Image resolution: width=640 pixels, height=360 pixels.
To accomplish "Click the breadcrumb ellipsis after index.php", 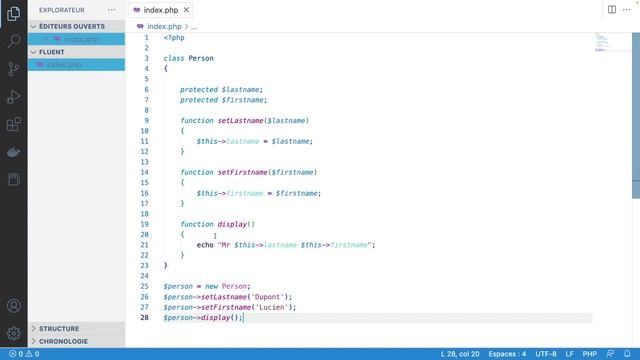I will (x=194, y=27).
